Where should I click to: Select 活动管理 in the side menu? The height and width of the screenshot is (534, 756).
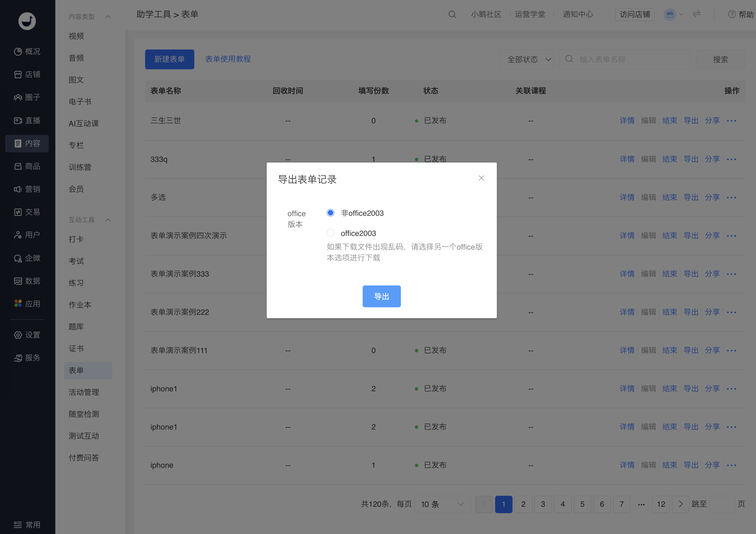click(x=84, y=392)
